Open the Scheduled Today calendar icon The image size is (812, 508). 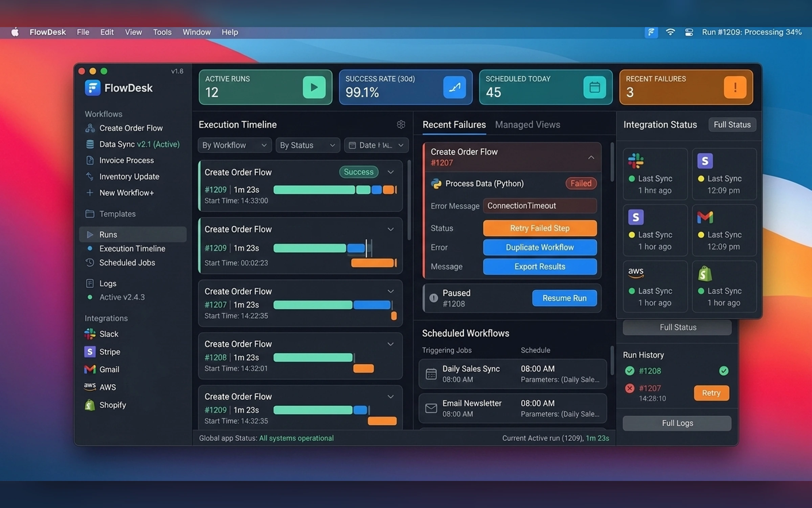pos(594,87)
